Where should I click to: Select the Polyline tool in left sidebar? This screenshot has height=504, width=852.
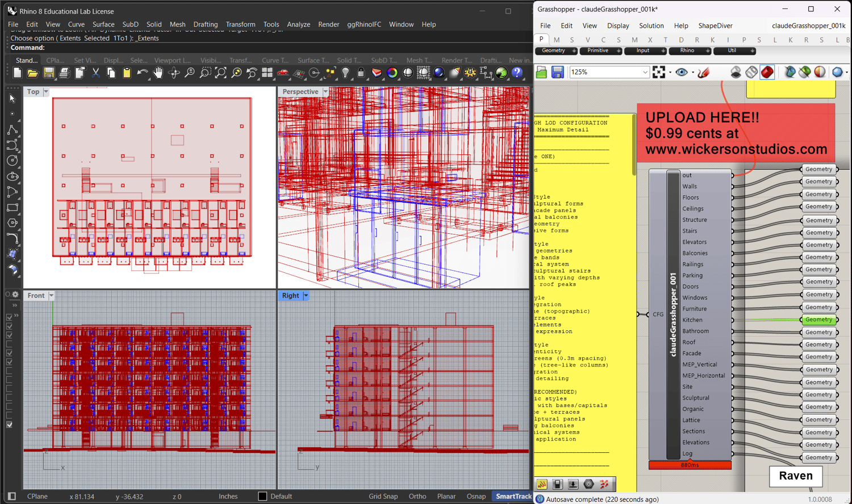[12, 129]
